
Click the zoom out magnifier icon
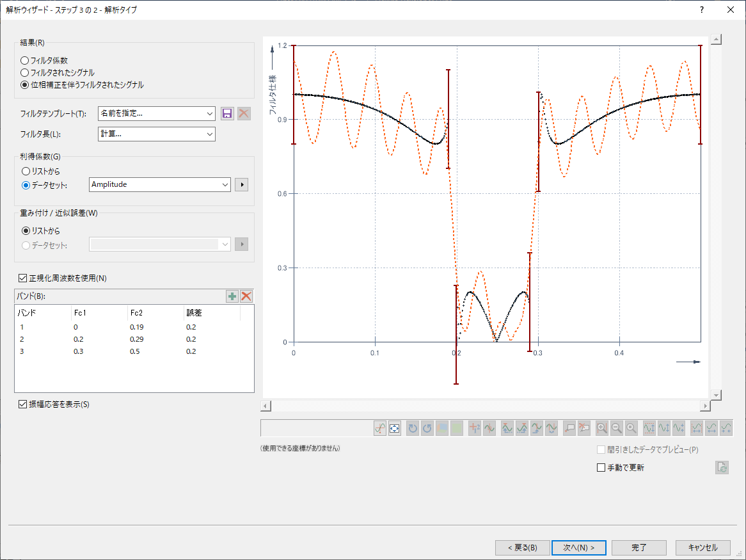tap(617, 428)
